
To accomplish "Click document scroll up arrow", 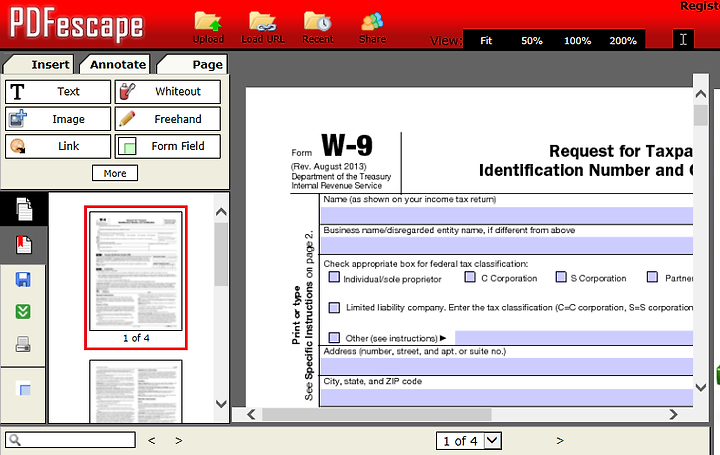I will (x=700, y=94).
